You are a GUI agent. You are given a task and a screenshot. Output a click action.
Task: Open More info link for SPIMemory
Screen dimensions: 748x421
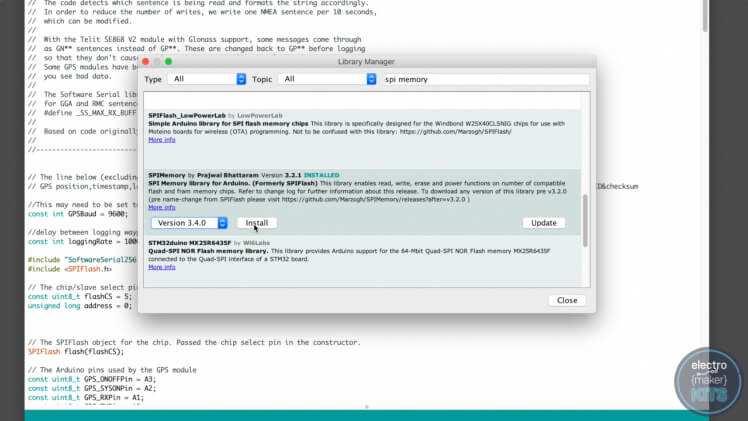pyautogui.click(x=162, y=207)
